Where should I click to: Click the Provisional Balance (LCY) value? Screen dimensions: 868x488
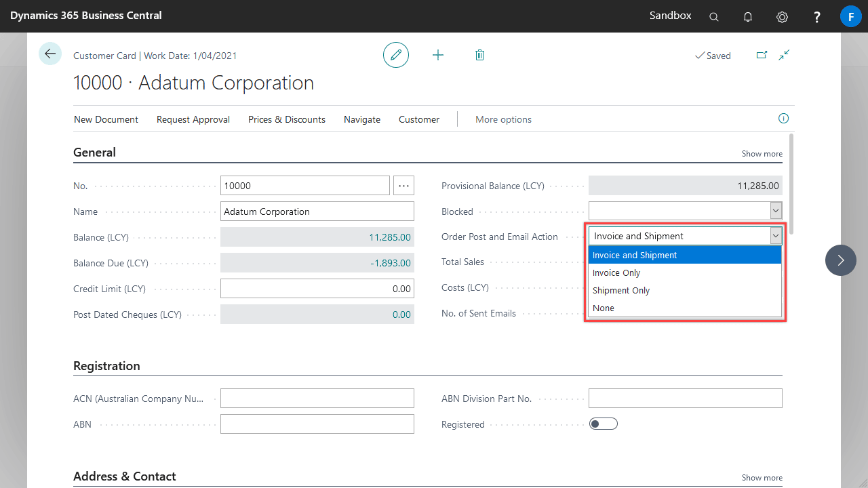(686, 186)
